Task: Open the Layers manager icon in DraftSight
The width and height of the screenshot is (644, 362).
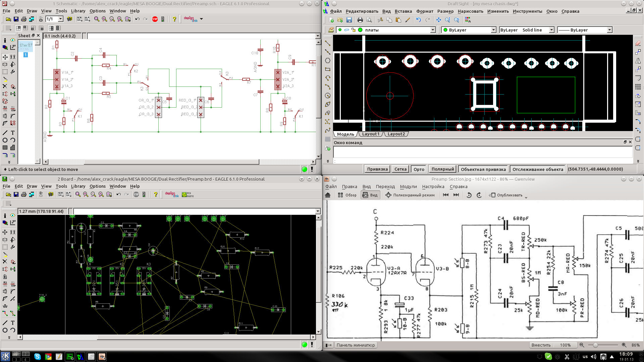Action: tap(331, 30)
